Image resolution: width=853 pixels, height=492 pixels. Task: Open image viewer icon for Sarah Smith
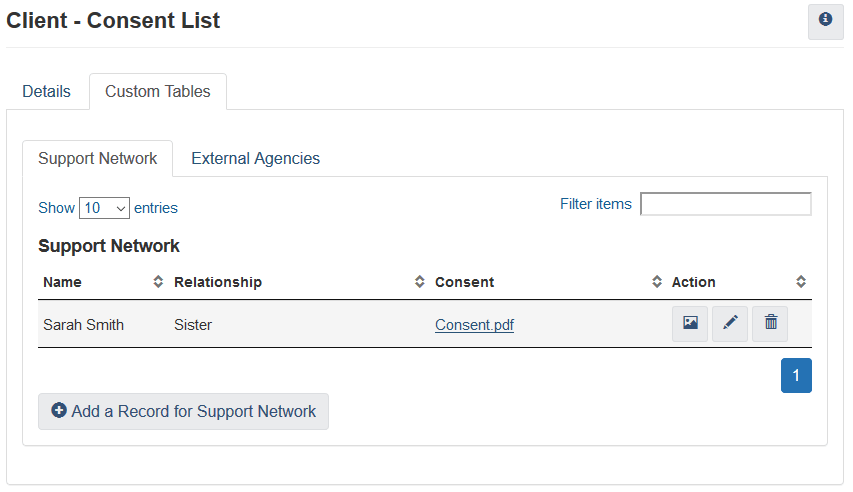(690, 323)
